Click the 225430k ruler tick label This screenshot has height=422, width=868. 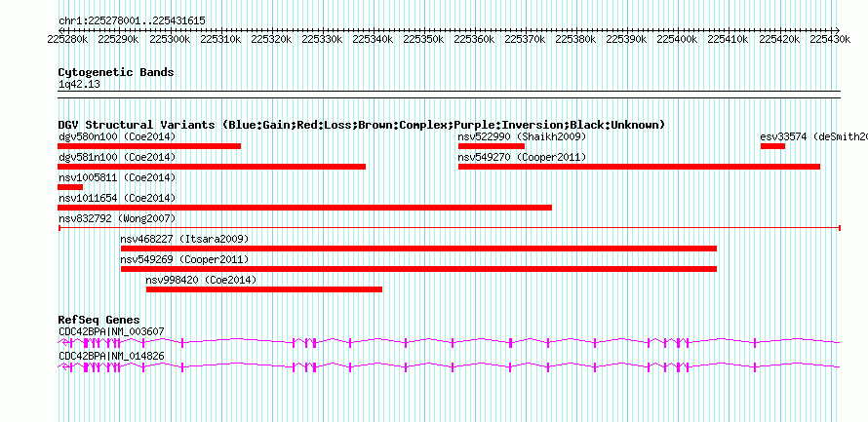[830, 39]
